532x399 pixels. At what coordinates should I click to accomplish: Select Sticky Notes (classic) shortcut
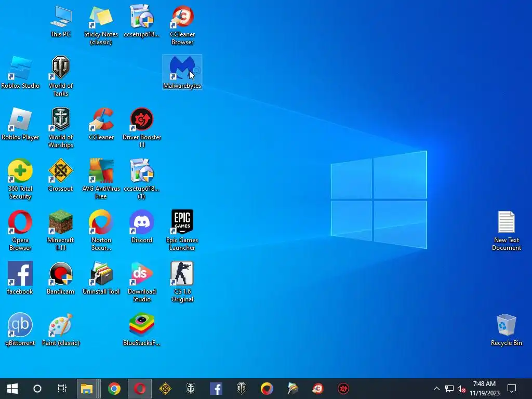[x=101, y=25]
